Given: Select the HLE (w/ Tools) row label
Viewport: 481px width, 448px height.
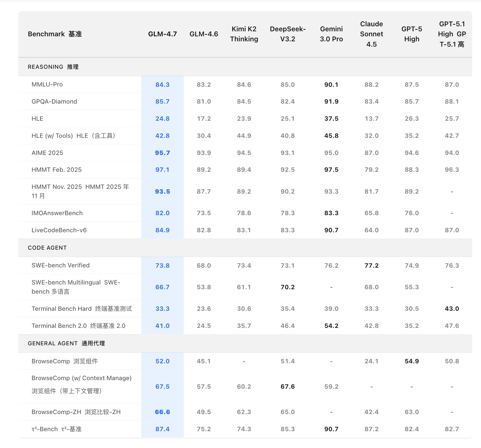Looking at the screenshot, I should (73, 136).
